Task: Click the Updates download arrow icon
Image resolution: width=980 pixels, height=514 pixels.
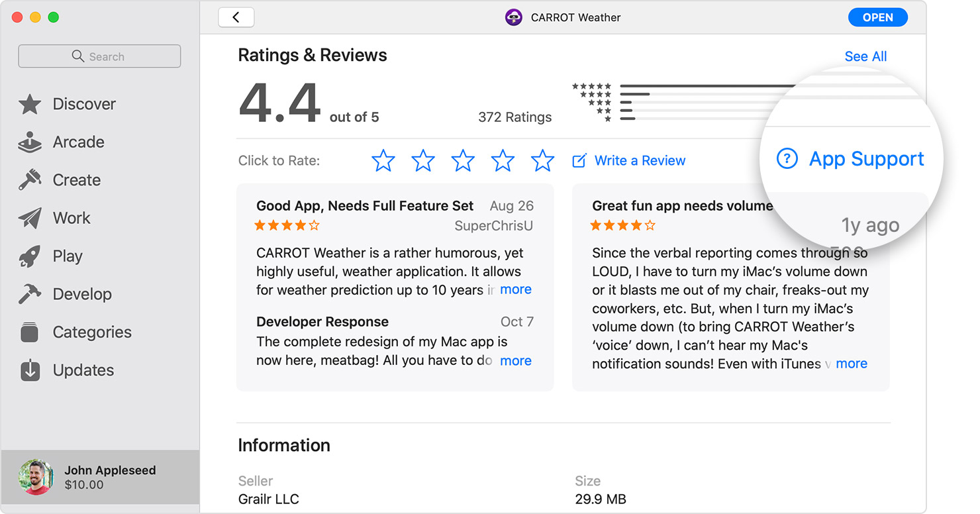Action: (x=30, y=370)
